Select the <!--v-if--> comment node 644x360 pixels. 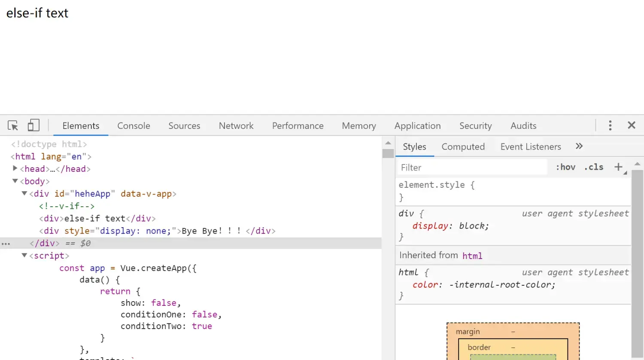coord(67,206)
